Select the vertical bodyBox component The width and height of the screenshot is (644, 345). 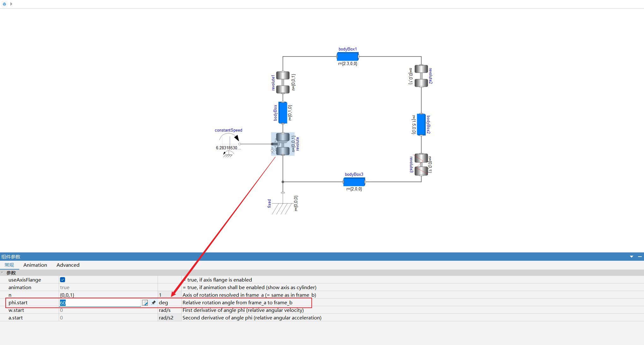tap(283, 113)
